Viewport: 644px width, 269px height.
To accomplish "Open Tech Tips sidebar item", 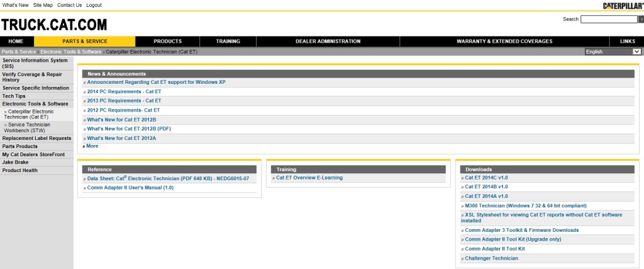I will (36, 96).
